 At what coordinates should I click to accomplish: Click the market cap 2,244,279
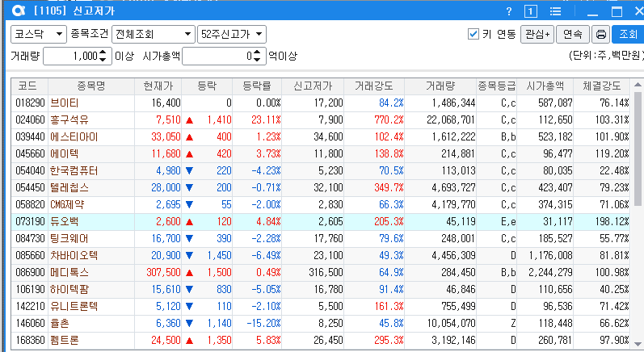point(550,272)
